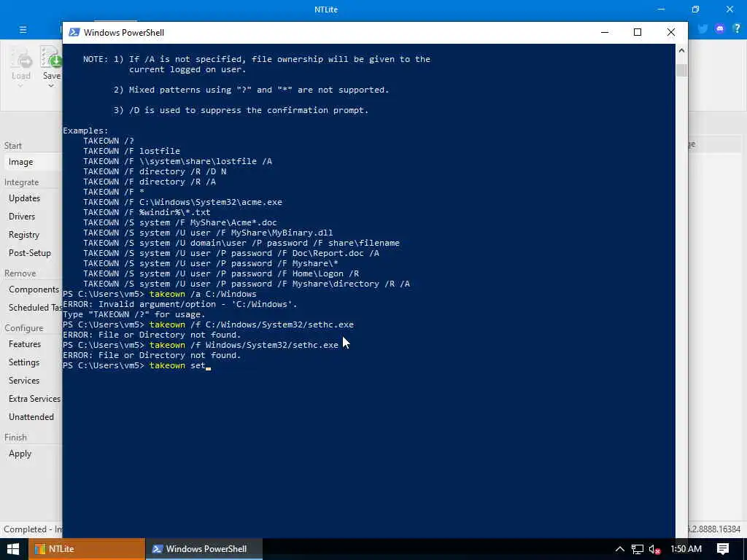Open the NTLite help question icon

737,28
